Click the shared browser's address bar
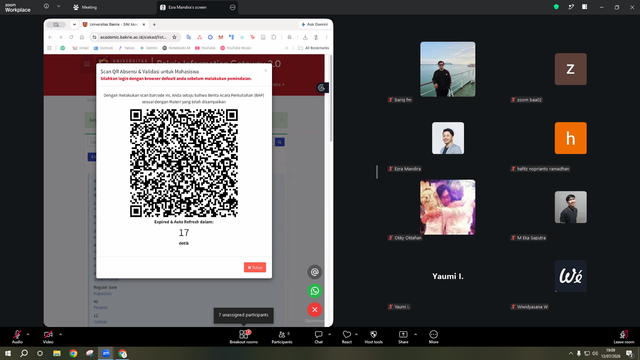Screen dimensions: 640x360 coord(134,37)
